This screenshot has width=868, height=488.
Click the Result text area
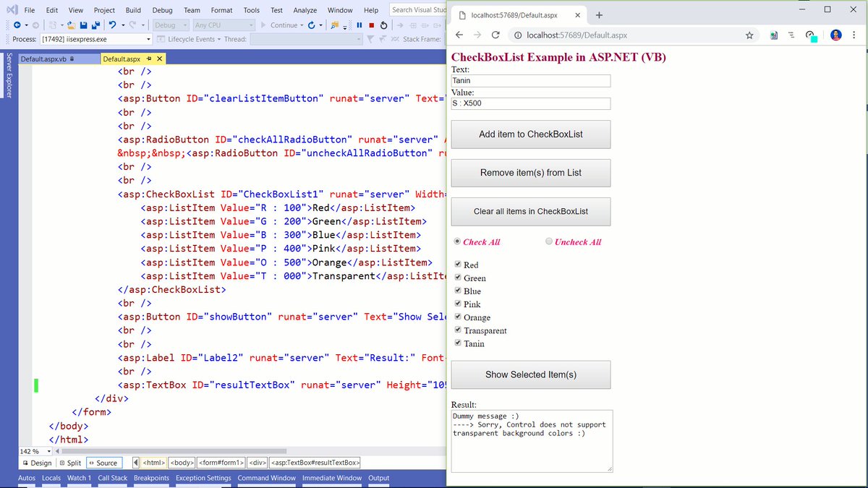tap(532, 441)
